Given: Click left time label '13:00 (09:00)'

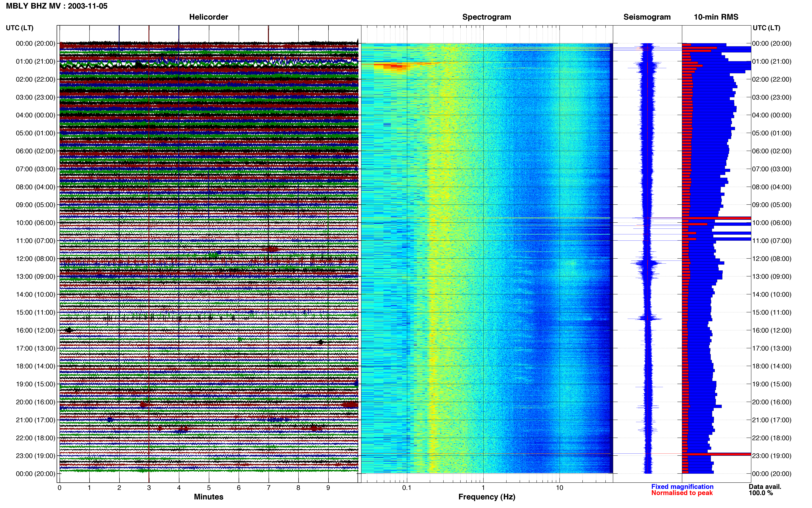Looking at the screenshot, I should coord(36,277).
